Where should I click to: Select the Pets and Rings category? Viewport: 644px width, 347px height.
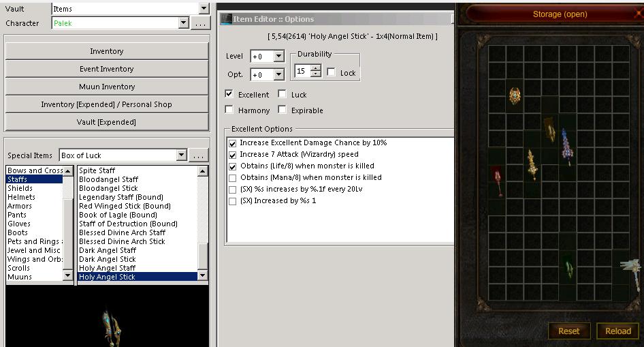35,241
